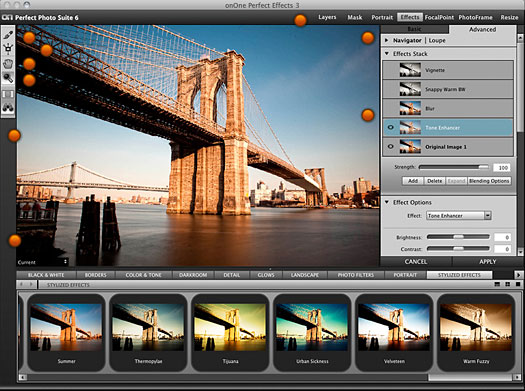Apply the Tijuana effect thumbnail
The width and height of the screenshot is (525, 391).
click(x=230, y=332)
